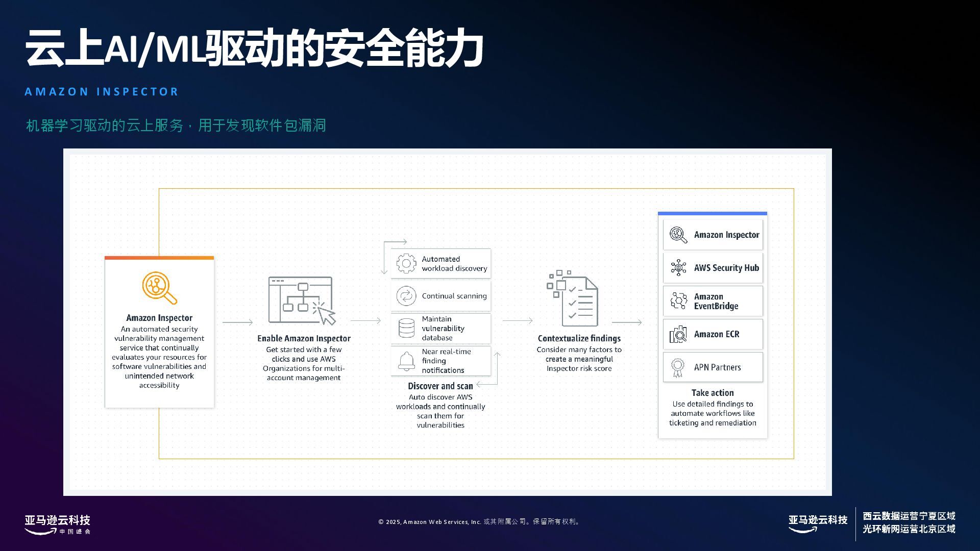Click the Contextualize findings checklist icon
The image size is (980, 551).
[x=572, y=298]
